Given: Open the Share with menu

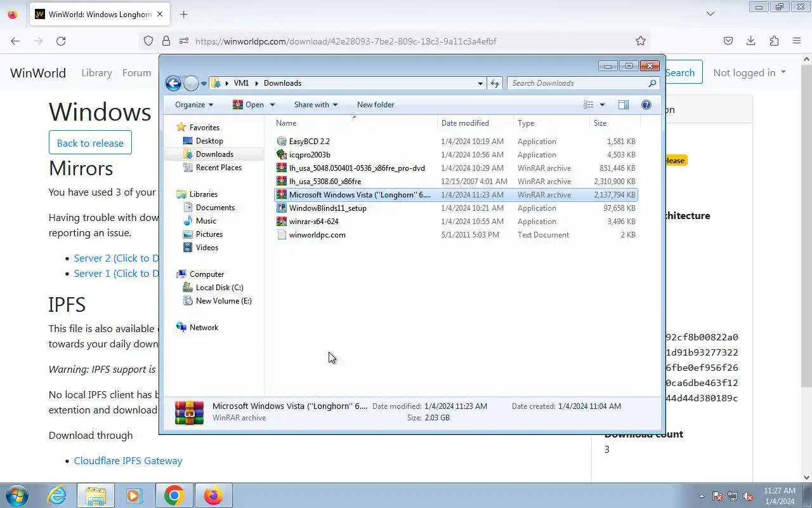Looking at the screenshot, I should pyautogui.click(x=315, y=105).
